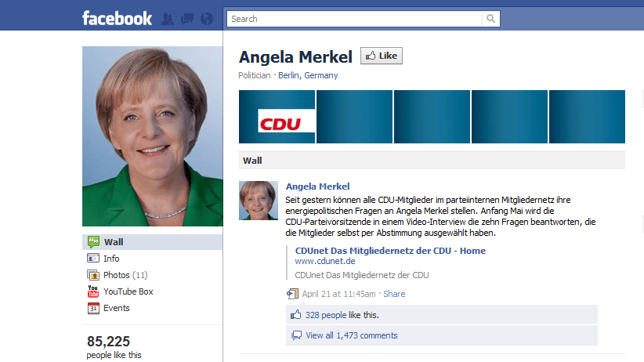Screen dimensions: 644x362
Task: Click the thumbs-up icon beside 328 people
Action: (295, 315)
